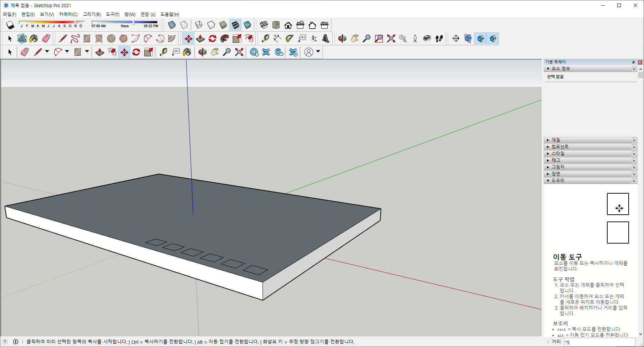Collapse the 요소 정보 panel

click(x=548, y=68)
